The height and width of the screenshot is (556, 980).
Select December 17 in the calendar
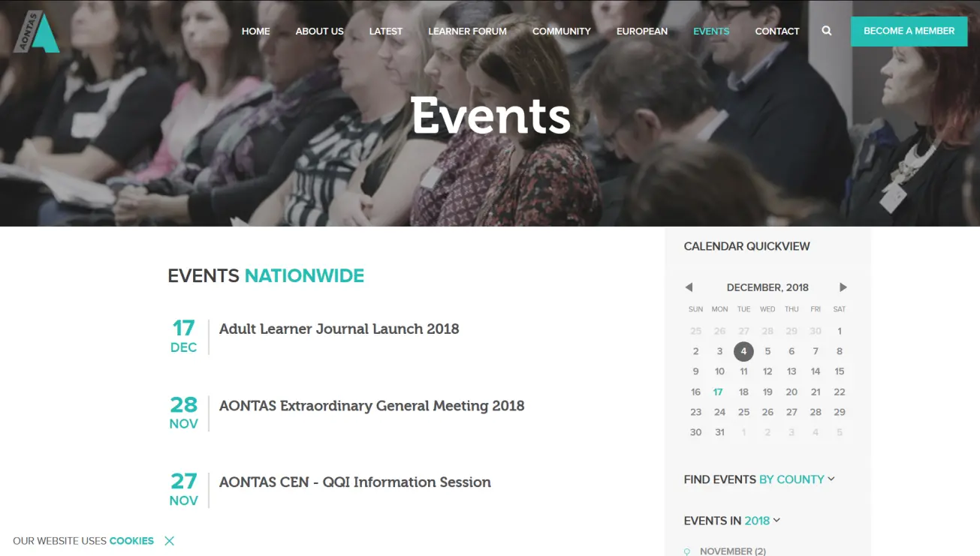[717, 391]
